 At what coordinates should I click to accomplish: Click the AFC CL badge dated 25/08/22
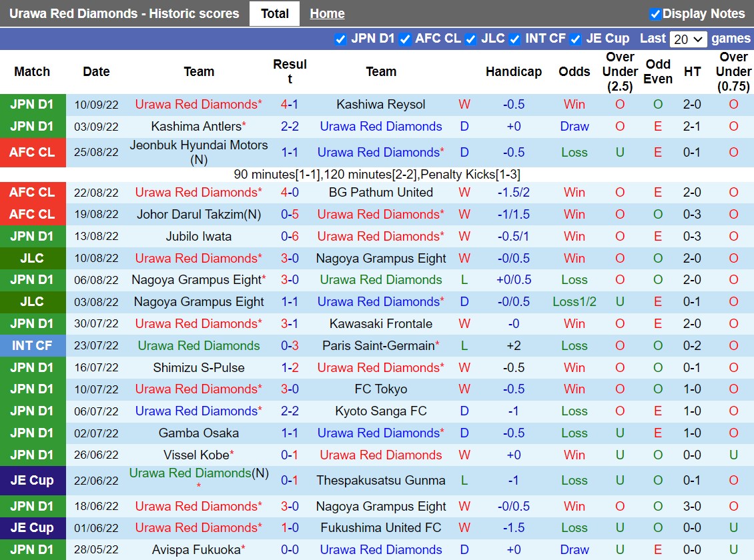point(32,152)
